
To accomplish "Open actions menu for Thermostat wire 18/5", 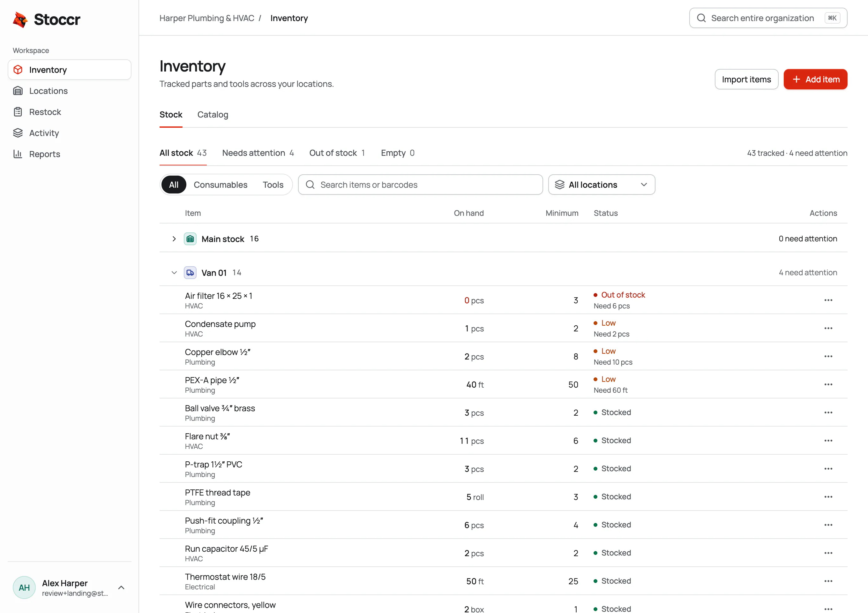I will pos(828,581).
